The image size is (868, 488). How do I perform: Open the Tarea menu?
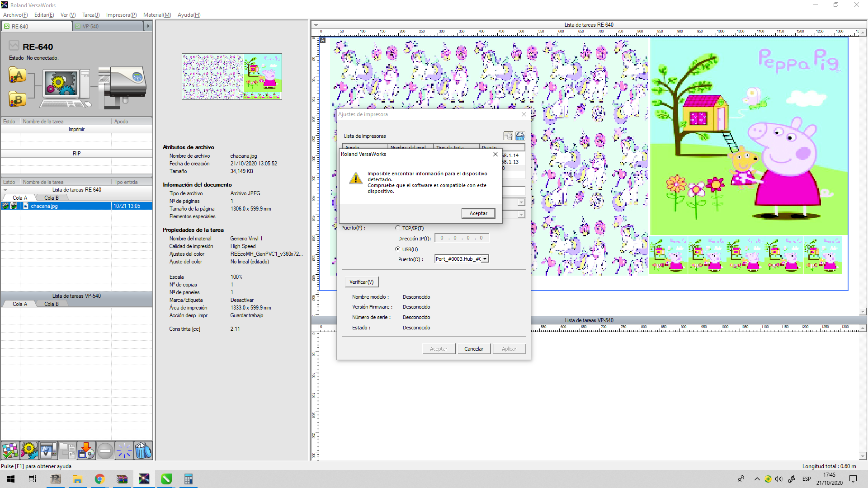click(x=91, y=15)
